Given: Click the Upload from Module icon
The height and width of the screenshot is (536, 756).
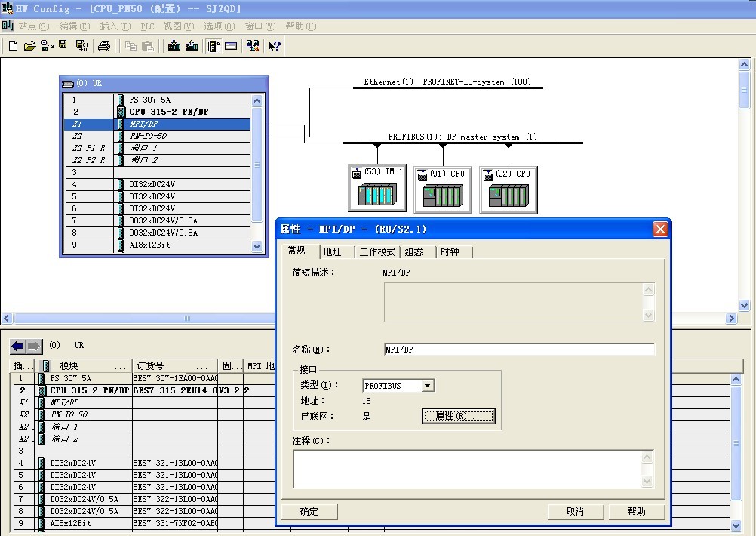Looking at the screenshot, I should (192, 46).
